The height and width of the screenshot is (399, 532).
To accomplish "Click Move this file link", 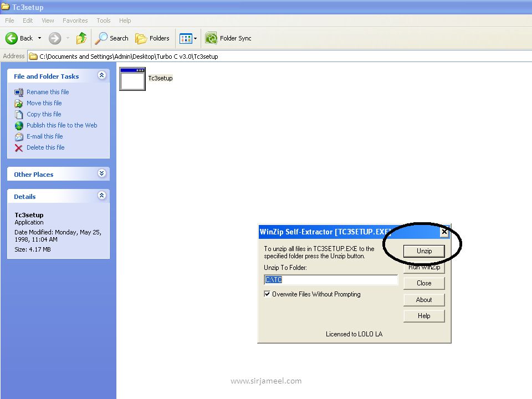I will (44, 103).
